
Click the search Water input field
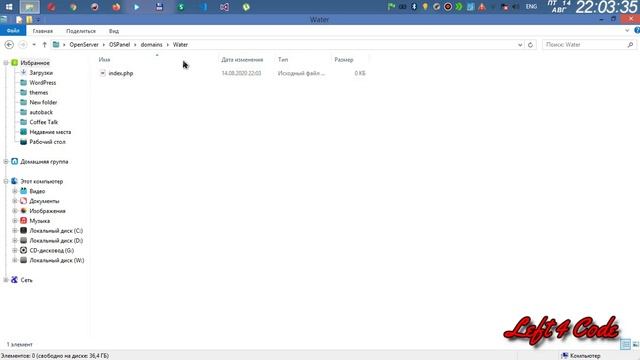(584, 44)
